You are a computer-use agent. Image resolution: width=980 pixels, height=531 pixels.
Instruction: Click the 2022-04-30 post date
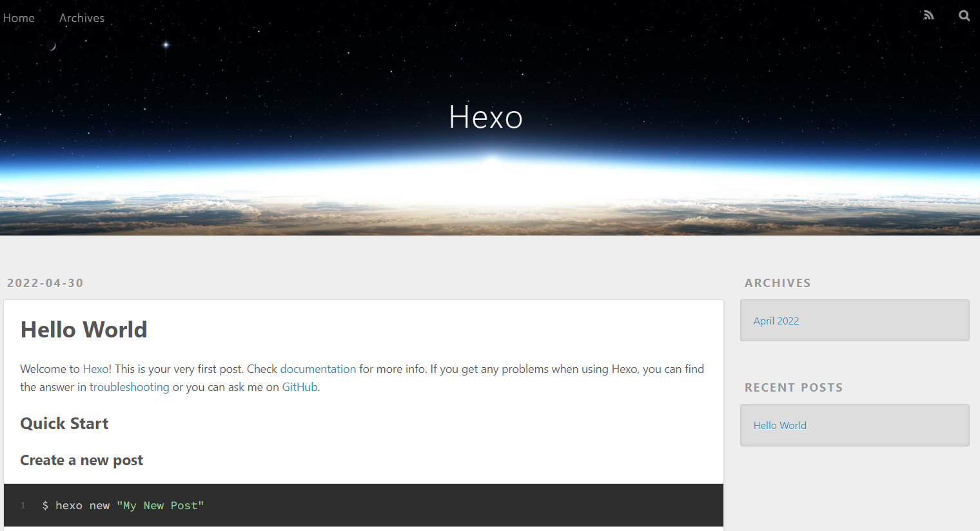pyautogui.click(x=45, y=283)
